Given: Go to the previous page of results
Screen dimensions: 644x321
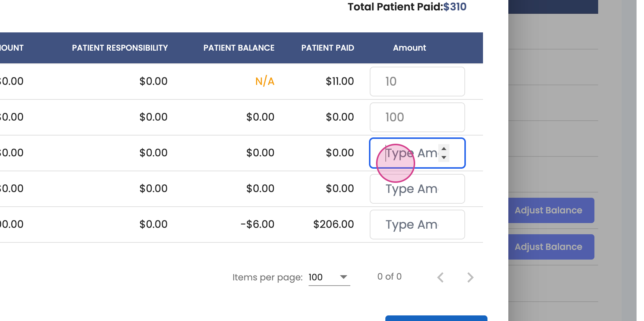Looking at the screenshot, I should click(441, 277).
